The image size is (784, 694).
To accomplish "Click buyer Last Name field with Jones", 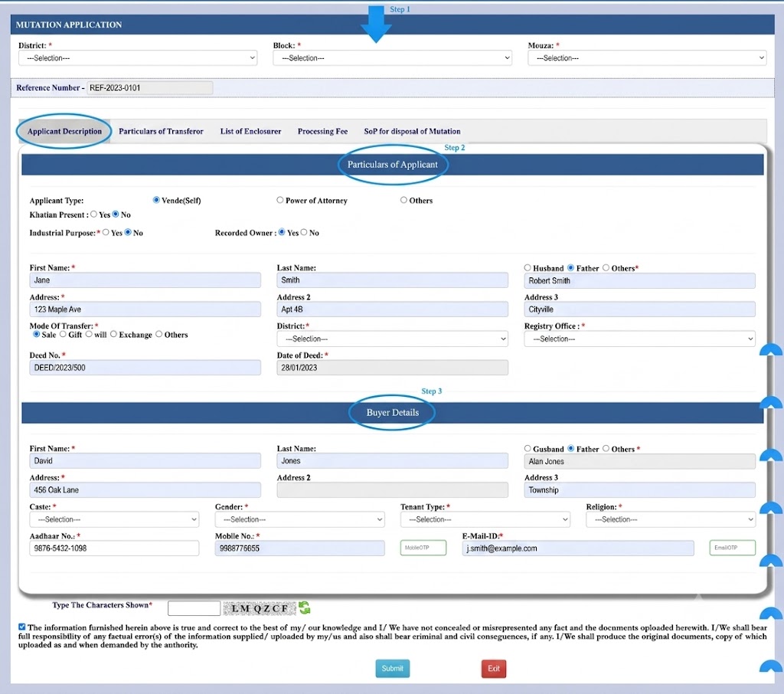I will tap(392, 461).
